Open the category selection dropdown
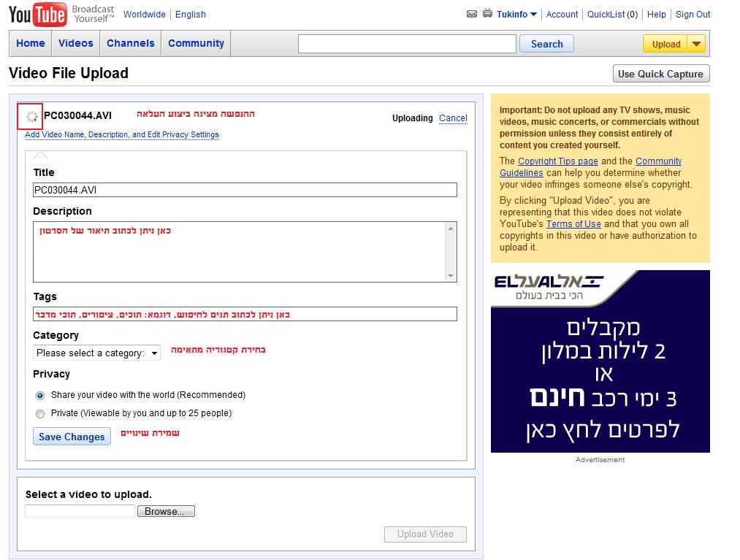 pos(96,353)
